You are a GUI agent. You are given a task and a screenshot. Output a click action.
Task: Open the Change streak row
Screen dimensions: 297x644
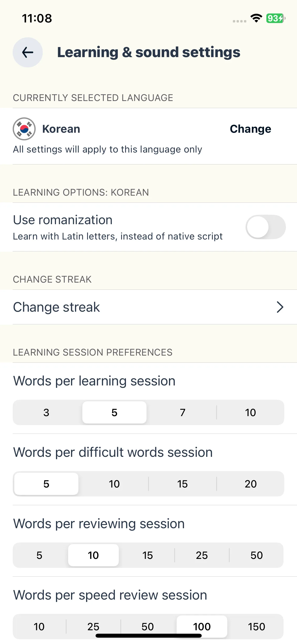148,307
